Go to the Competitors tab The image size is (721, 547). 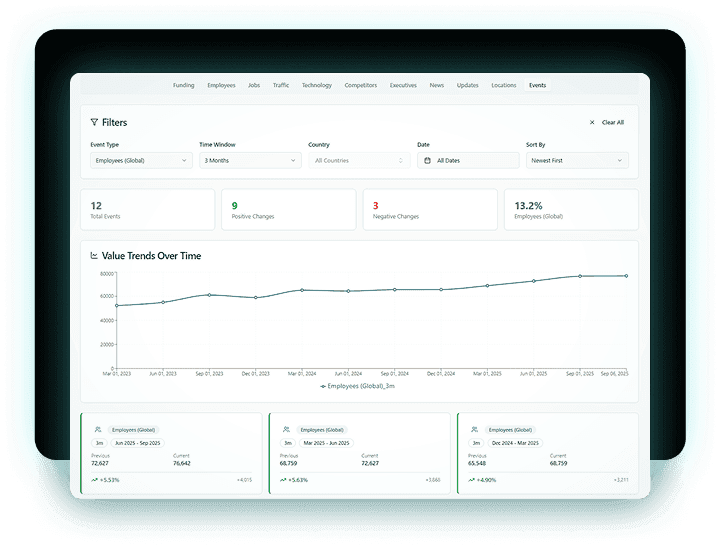coord(360,86)
